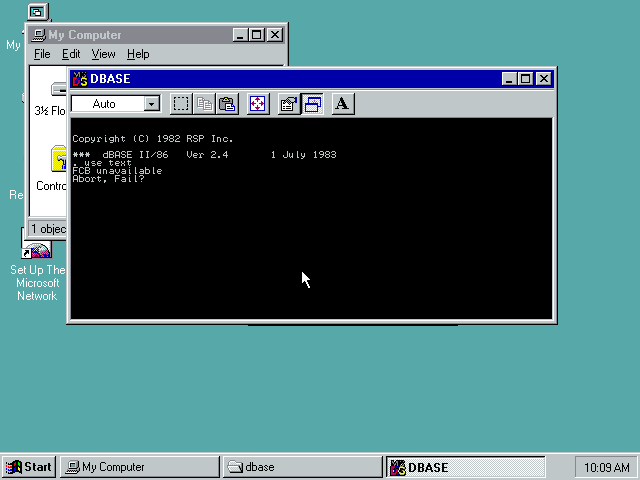Maximize the DBASE window
The width and height of the screenshot is (640, 480).
[525, 79]
